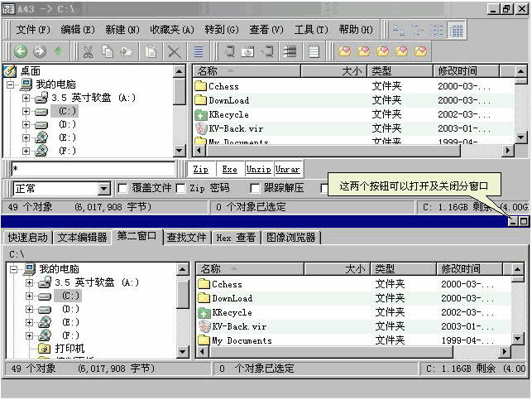Click the 我的电脑 computer icon in upper tree
532x400 pixels.
(x=26, y=84)
